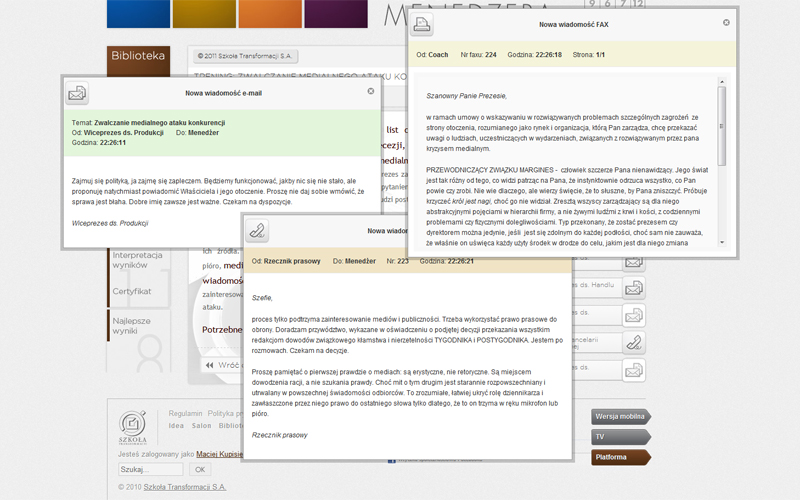This screenshot has height=500, width=800.
Task: Click the © 2011 Szkoła Transformacji S.A. label
Action: point(245,56)
